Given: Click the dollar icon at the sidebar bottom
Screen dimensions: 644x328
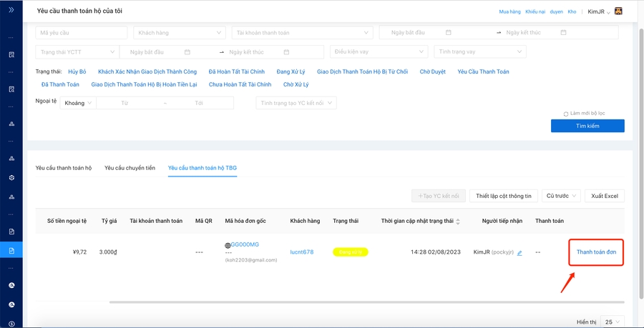Looking at the screenshot, I should click(x=11, y=324).
